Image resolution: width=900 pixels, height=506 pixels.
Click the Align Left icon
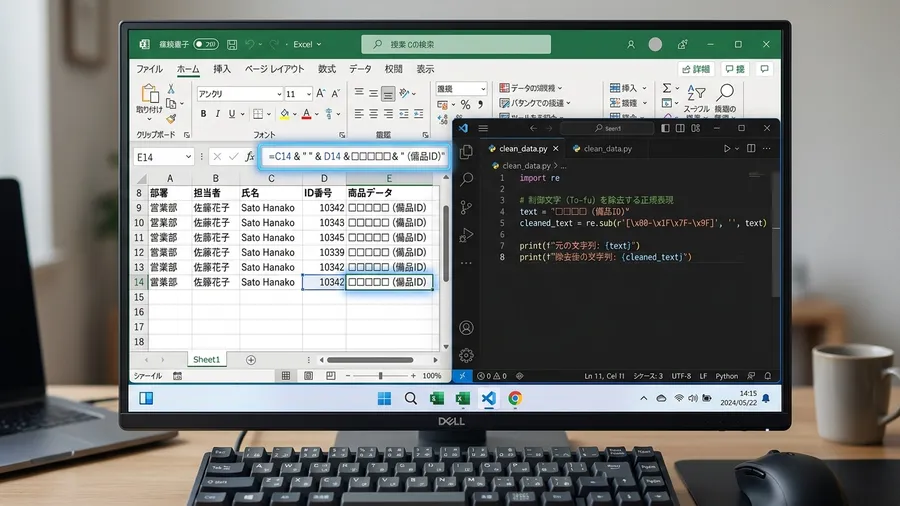click(x=359, y=114)
